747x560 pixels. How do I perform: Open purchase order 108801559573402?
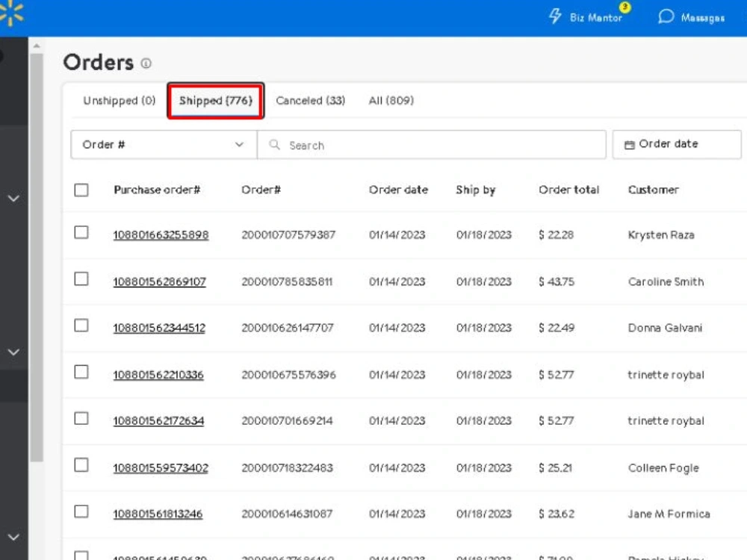pyautogui.click(x=161, y=468)
